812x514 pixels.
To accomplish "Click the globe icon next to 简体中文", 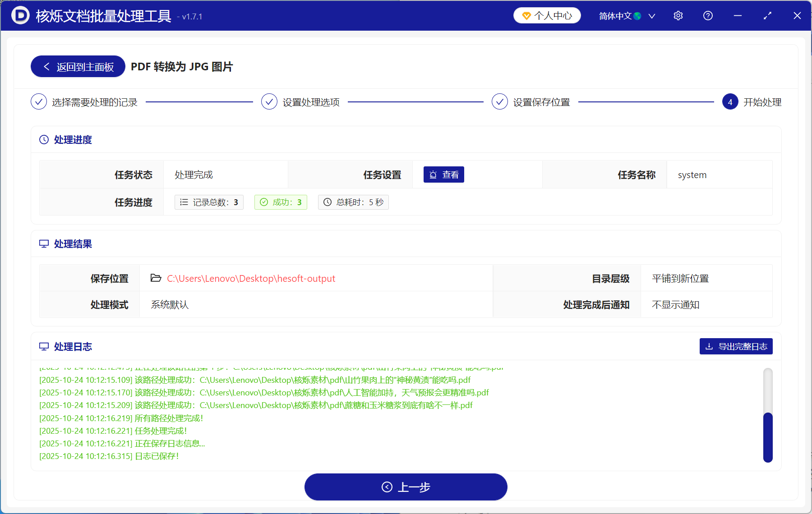I will [x=637, y=15].
